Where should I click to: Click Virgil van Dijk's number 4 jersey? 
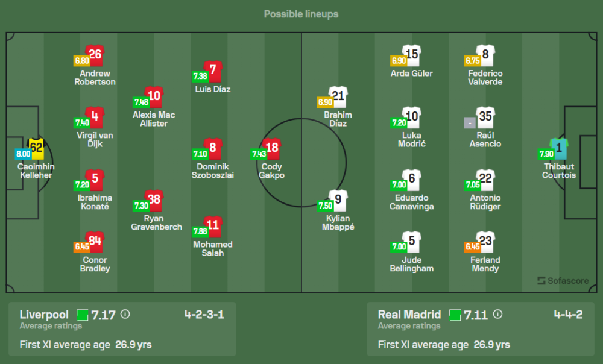(x=95, y=117)
